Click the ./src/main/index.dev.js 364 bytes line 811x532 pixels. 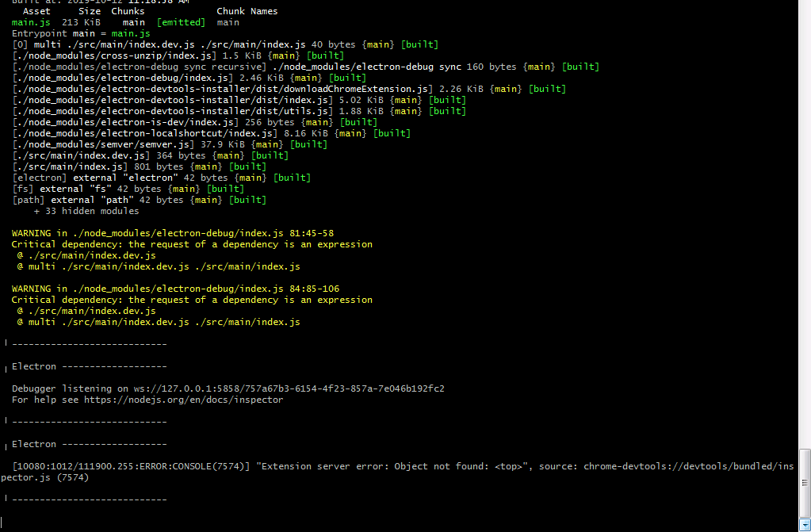(150, 155)
